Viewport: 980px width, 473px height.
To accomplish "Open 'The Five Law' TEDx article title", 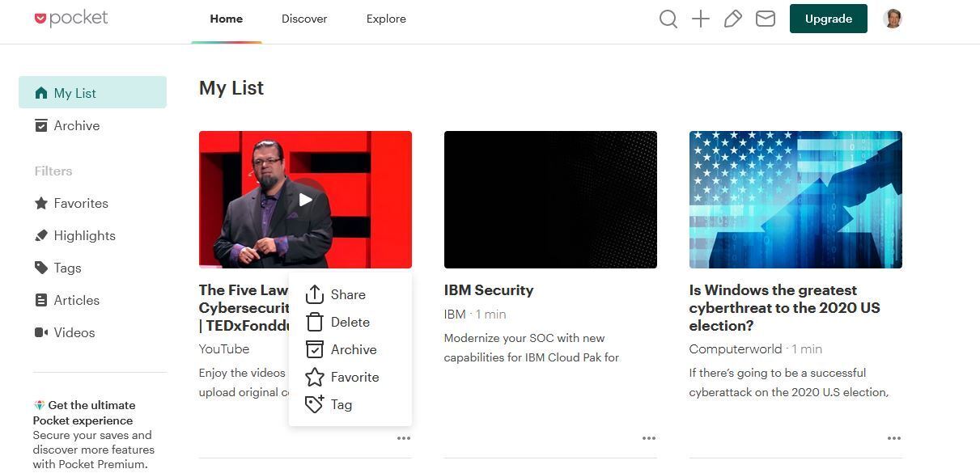I will (x=244, y=307).
